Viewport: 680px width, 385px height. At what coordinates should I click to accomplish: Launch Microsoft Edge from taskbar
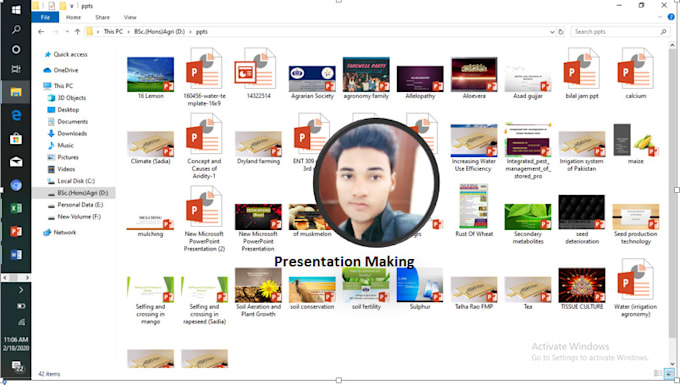16,115
